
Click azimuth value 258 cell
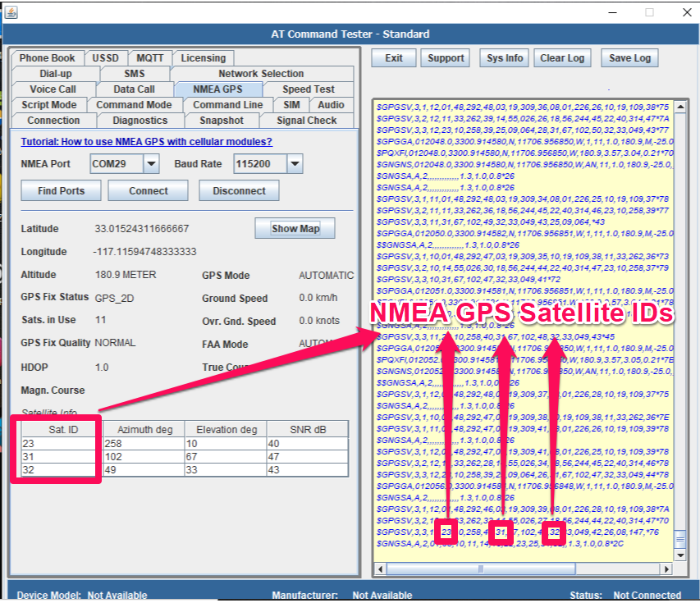click(144, 444)
